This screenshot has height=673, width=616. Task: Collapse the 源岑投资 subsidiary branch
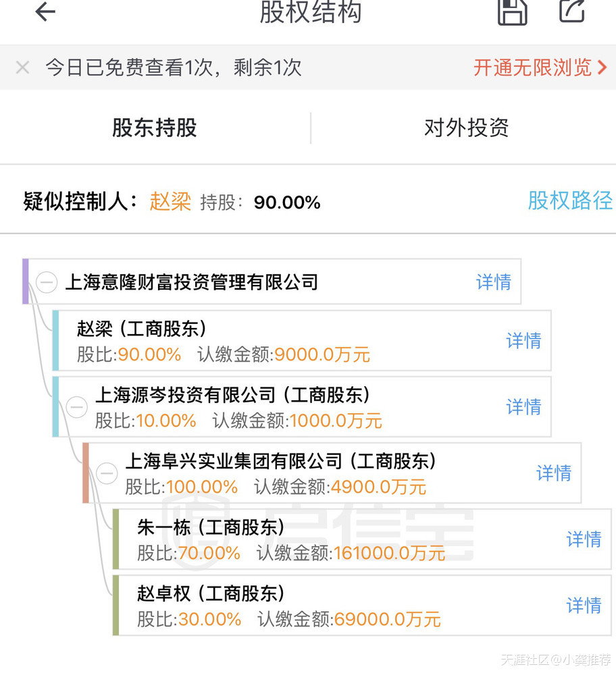(x=76, y=407)
